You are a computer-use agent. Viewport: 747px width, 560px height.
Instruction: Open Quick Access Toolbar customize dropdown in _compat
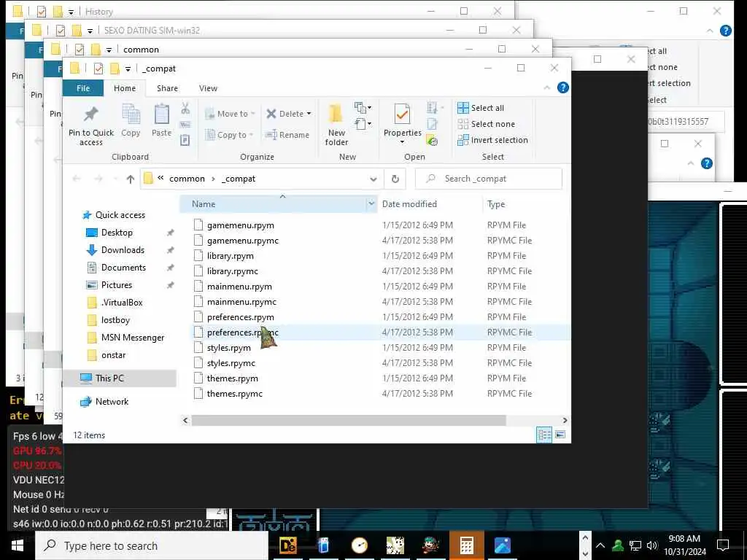128,69
